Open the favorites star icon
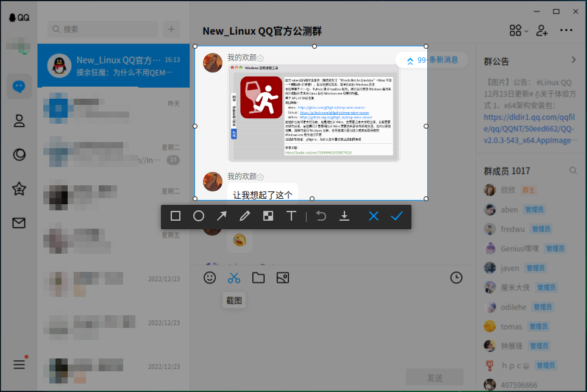Screen dimensions: 587x392 pyautogui.click(x=19, y=189)
